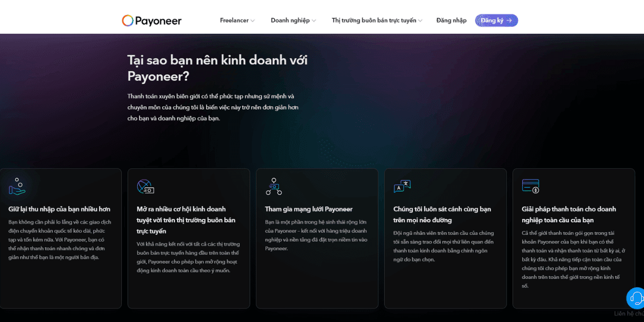Click heading Tham gia mạng lưới Payoneer

click(x=309, y=209)
